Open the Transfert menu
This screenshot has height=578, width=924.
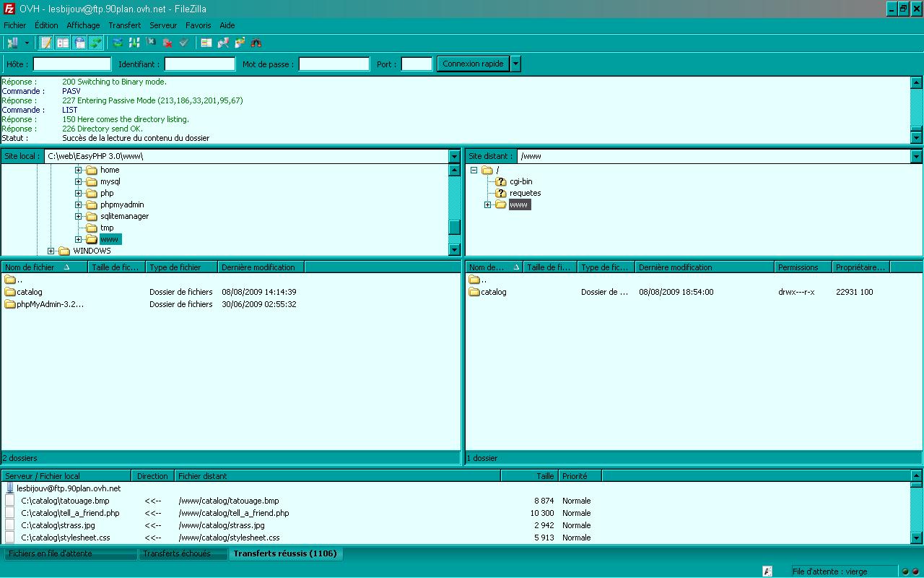125,25
